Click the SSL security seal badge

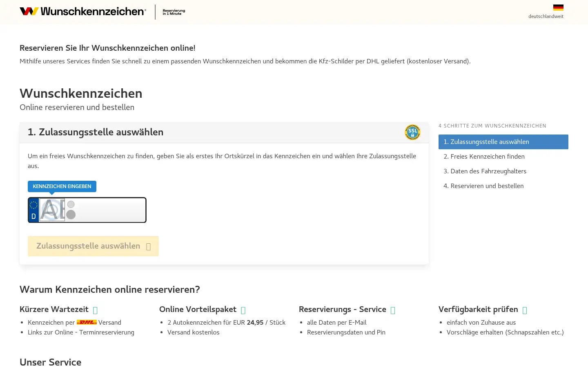412,132
